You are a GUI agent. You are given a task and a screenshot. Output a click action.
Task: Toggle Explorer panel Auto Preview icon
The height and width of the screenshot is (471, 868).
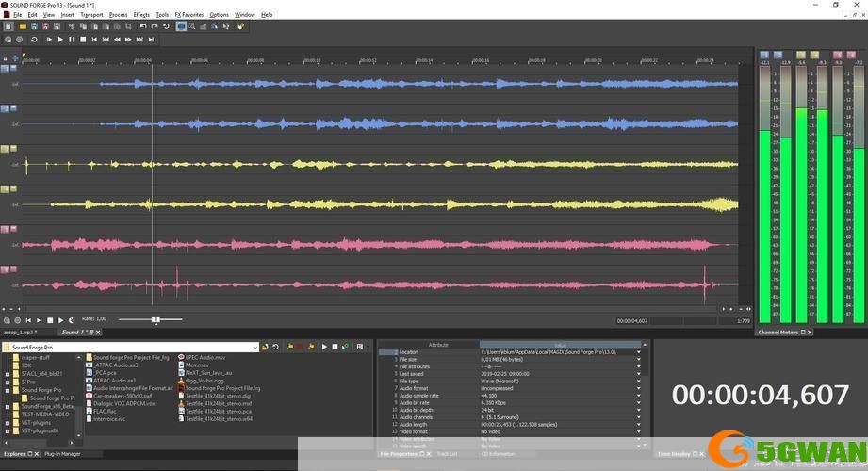[346, 347]
